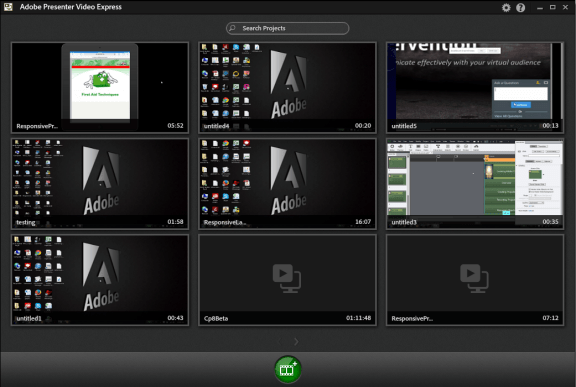Maximize the Video Express window

(x=552, y=7)
